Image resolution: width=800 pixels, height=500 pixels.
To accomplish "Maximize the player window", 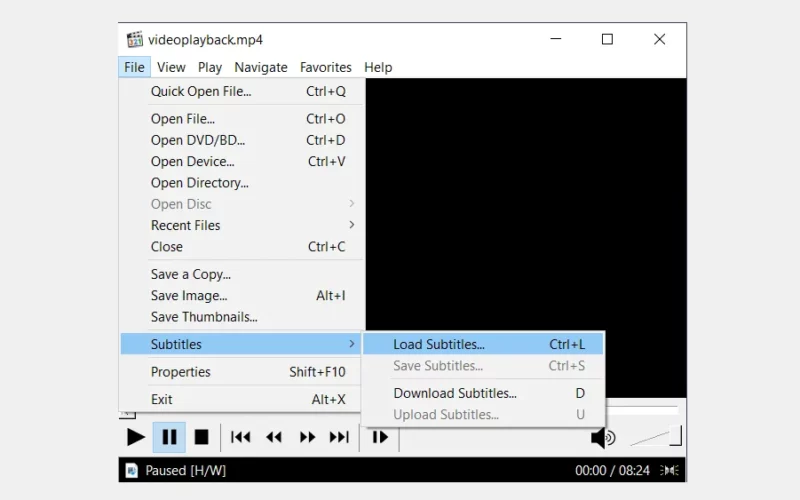I will pos(607,39).
